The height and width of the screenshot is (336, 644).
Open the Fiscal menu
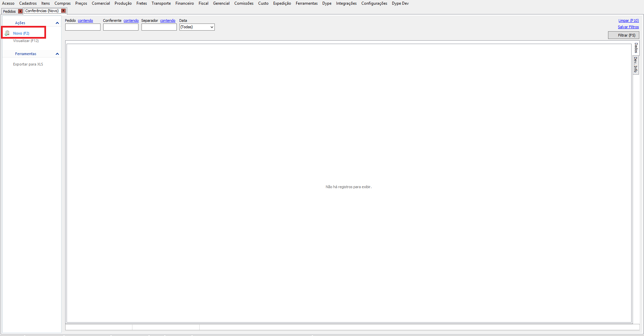point(203,3)
